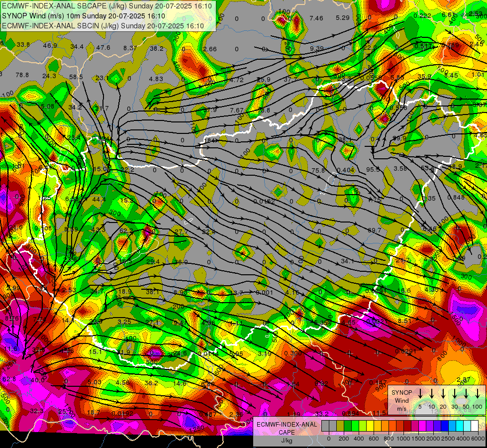487x448 pixels.
Task: Click the 10 m/s wind arrow in legend
Action: point(431,393)
